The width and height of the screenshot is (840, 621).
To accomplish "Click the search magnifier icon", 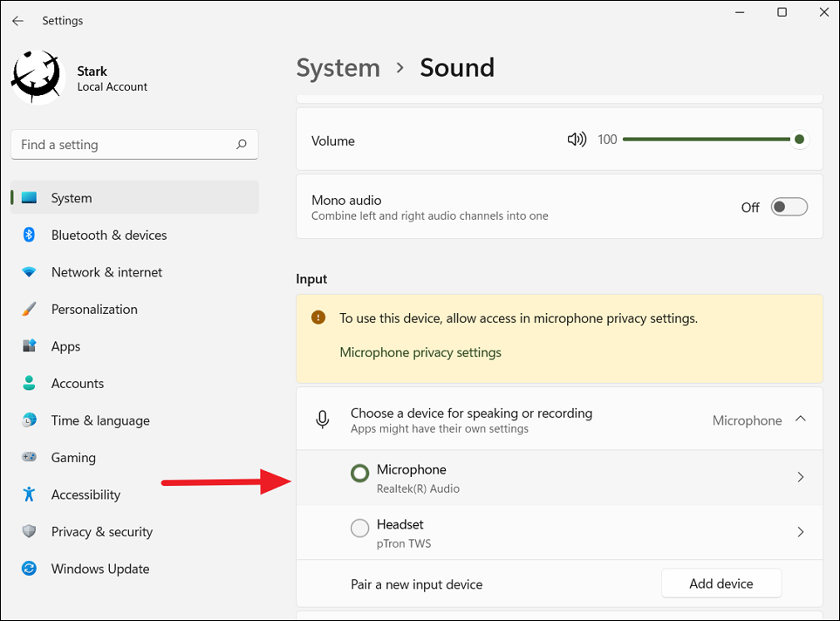I will point(242,145).
